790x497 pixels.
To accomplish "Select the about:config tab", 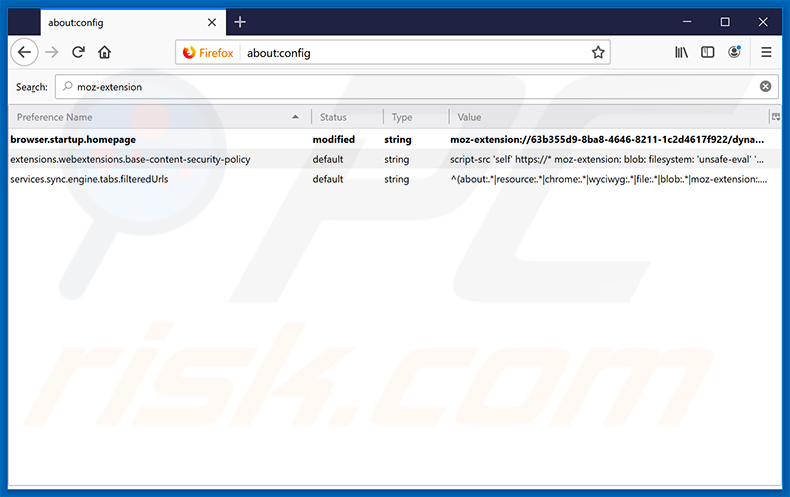I will coord(133,22).
